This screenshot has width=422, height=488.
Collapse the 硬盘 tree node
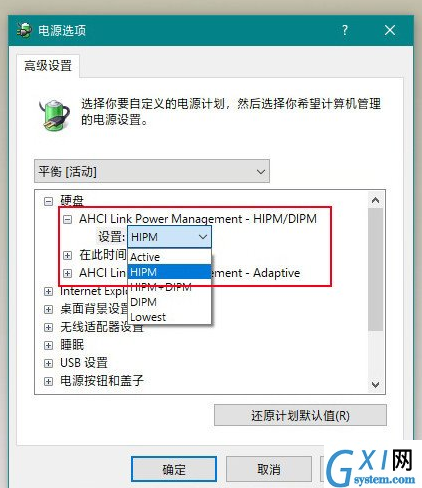coord(48,201)
